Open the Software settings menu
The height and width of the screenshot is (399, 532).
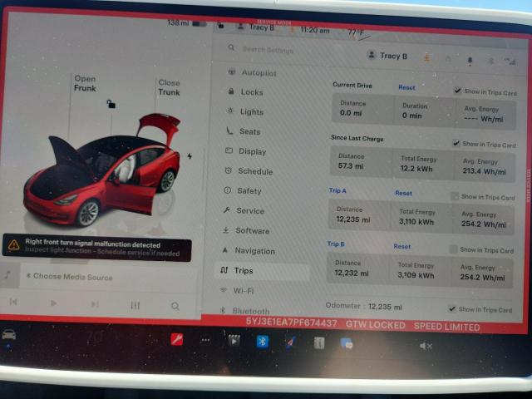click(x=246, y=231)
